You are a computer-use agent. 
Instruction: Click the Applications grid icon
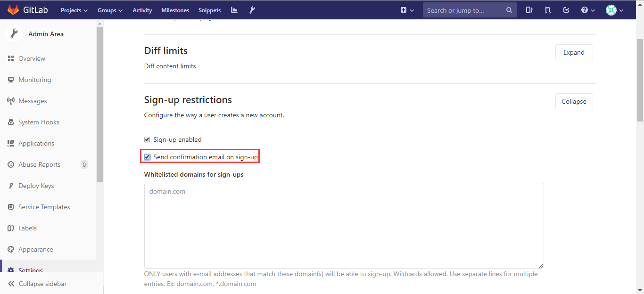point(11,143)
